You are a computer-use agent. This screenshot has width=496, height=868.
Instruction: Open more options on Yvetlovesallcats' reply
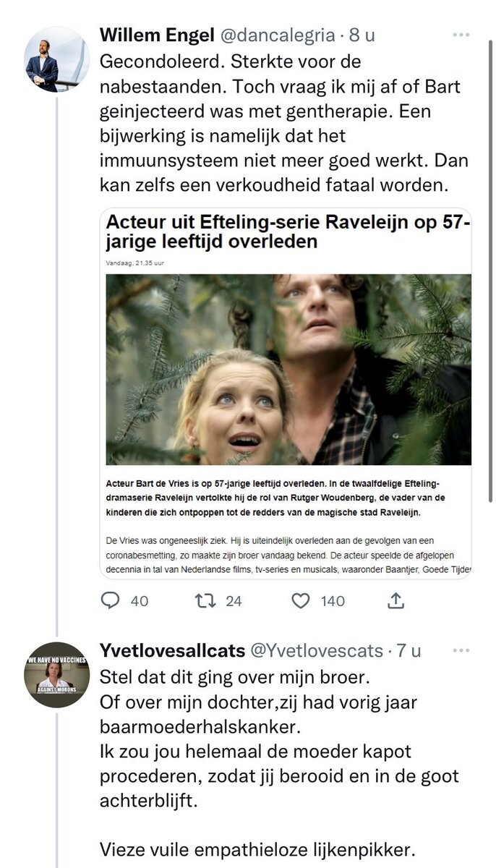461,650
